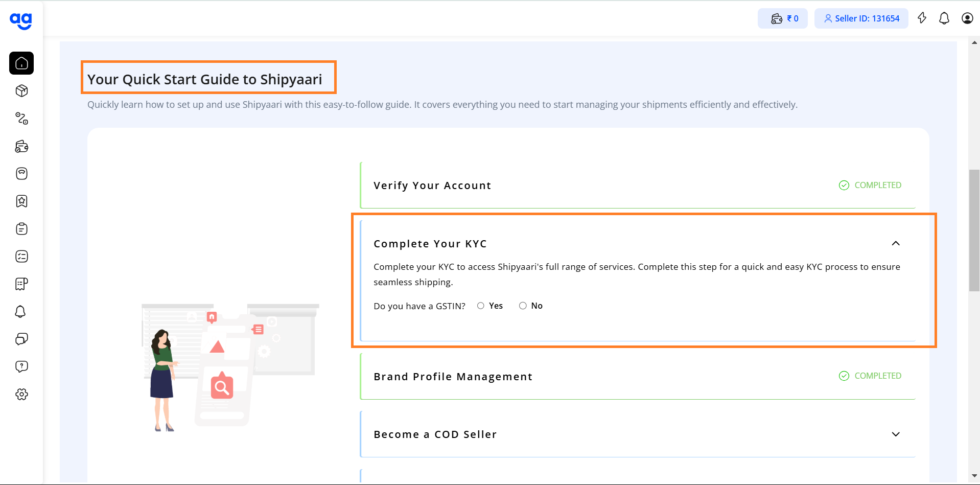
Task: Click the 'Do you have a GSTIN?' label
Action: pyautogui.click(x=419, y=306)
